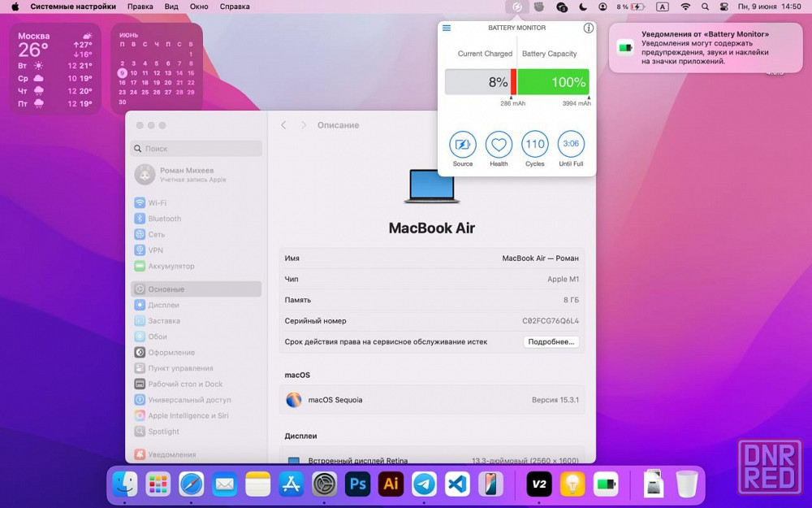Select Обои in settings sidebar
The image size is (812, 508).
pyautogui.click(x=197, y=336)
